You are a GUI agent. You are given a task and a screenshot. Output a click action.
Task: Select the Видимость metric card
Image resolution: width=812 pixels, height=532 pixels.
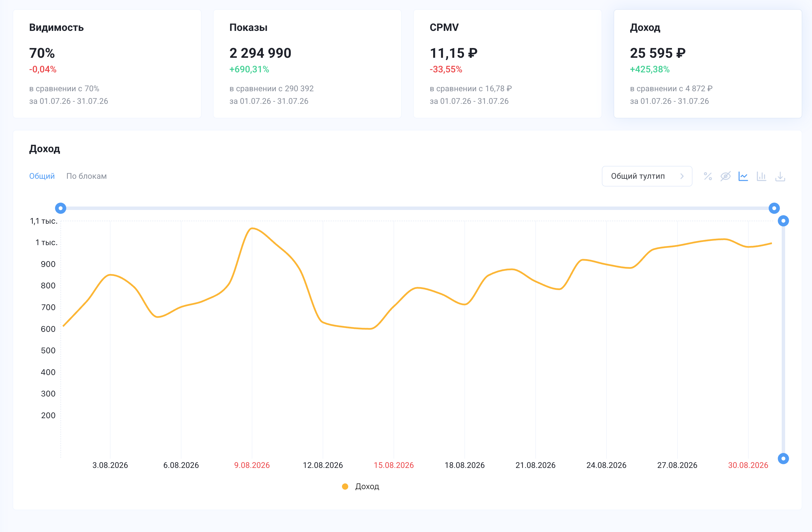(x=107, y=64)
